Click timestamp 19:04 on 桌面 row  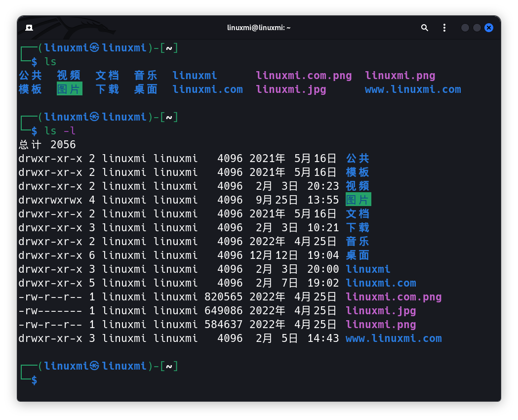(x=323, y=255)
